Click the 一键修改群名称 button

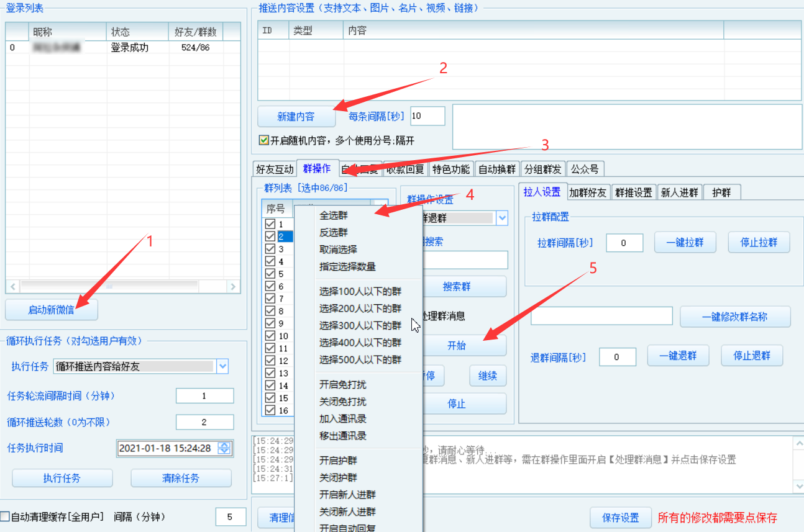click(735, 317)
